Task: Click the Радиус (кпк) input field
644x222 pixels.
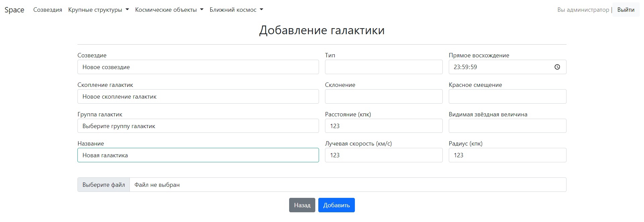Action: point(507,155)
